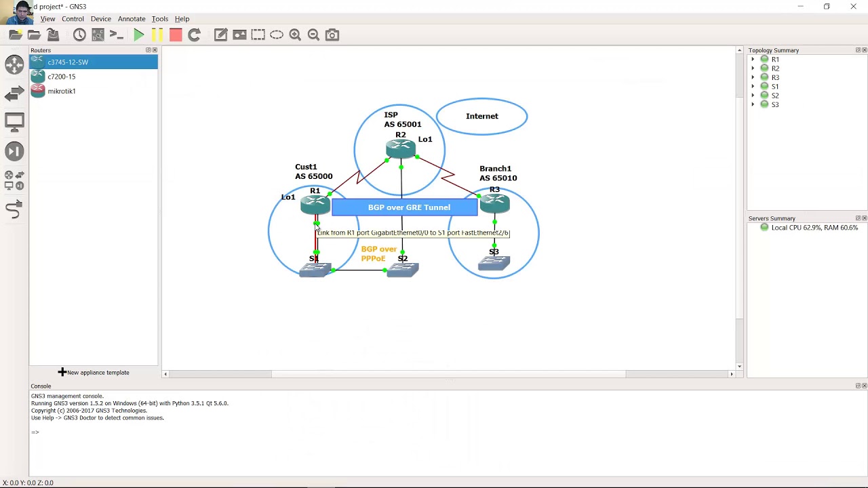Select the Add a note tool
868x488 pixels.
pyautogui.click(x=221, y=35)
